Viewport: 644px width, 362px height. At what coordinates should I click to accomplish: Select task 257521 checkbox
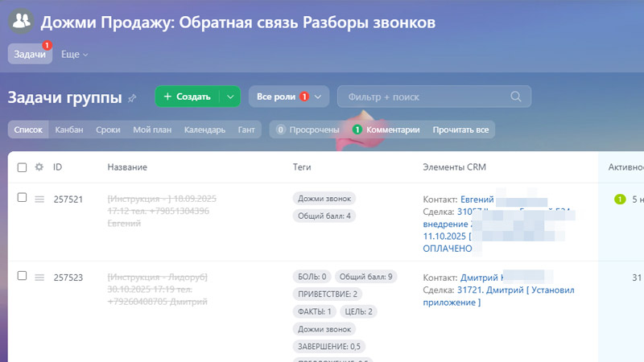point(23,198)
